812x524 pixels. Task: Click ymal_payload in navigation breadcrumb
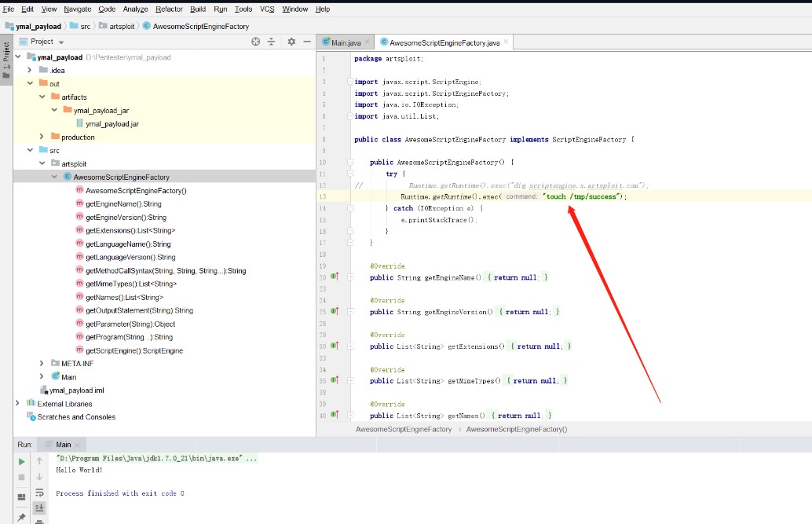38,27
